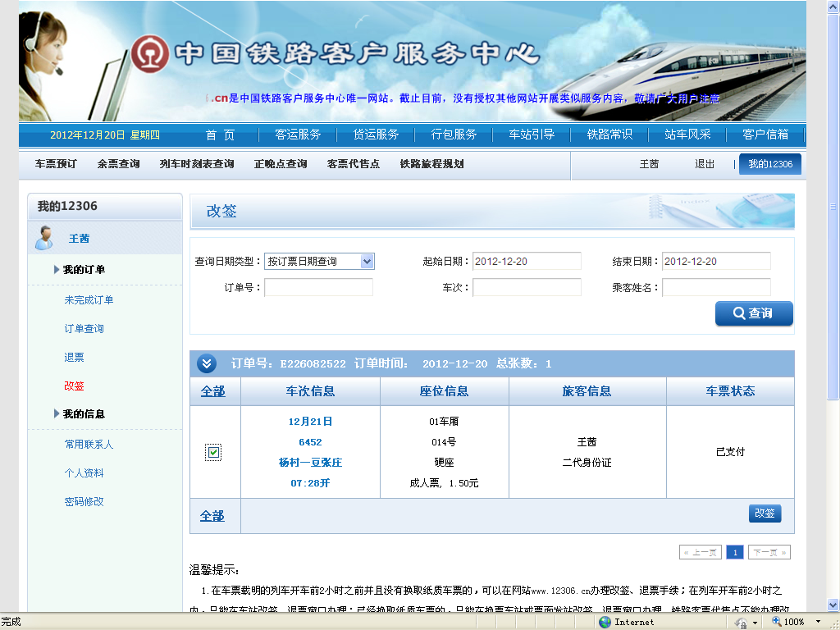Go to 余票查询 tab
Image resolution: width=840 pixels, height=630 pixels.
pyautogui.click(x=118, y=164)
